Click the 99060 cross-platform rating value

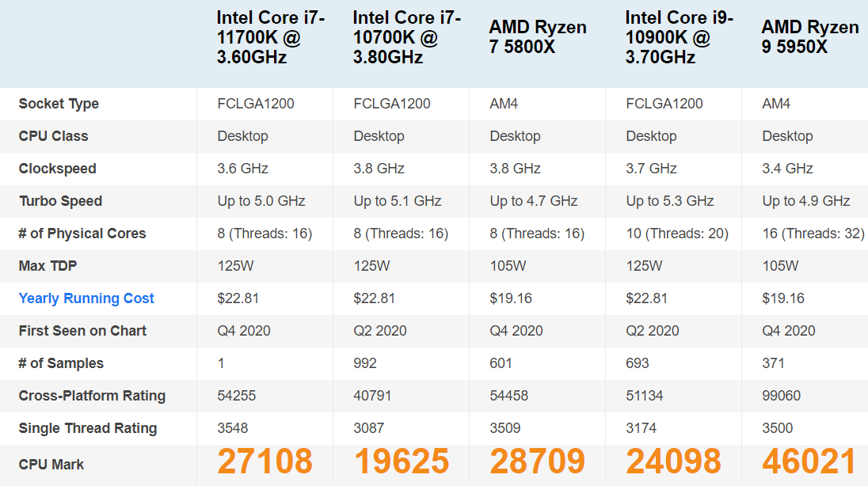781,396
